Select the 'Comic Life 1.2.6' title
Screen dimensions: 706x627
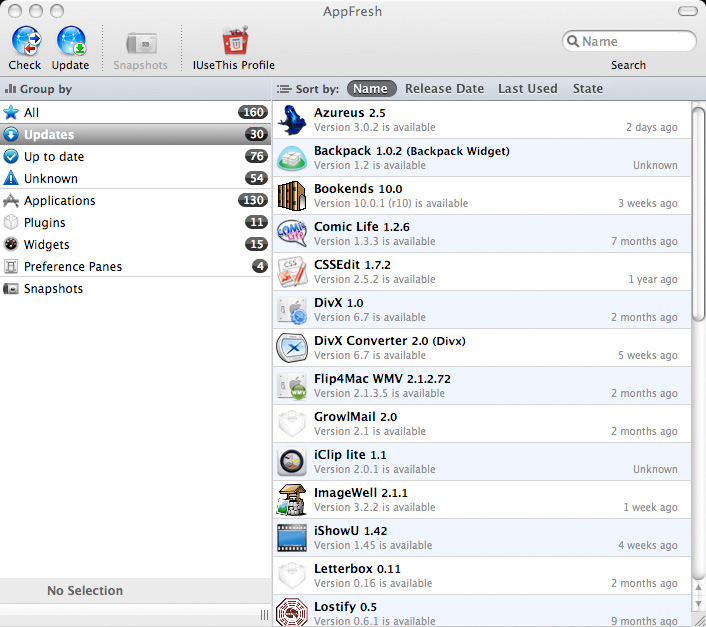pos(362,226)
